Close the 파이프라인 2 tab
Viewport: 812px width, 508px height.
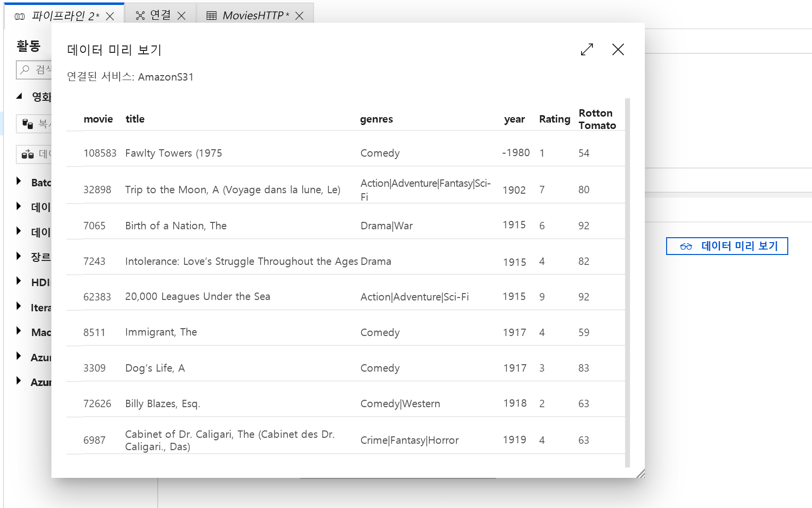coord(110,16)
